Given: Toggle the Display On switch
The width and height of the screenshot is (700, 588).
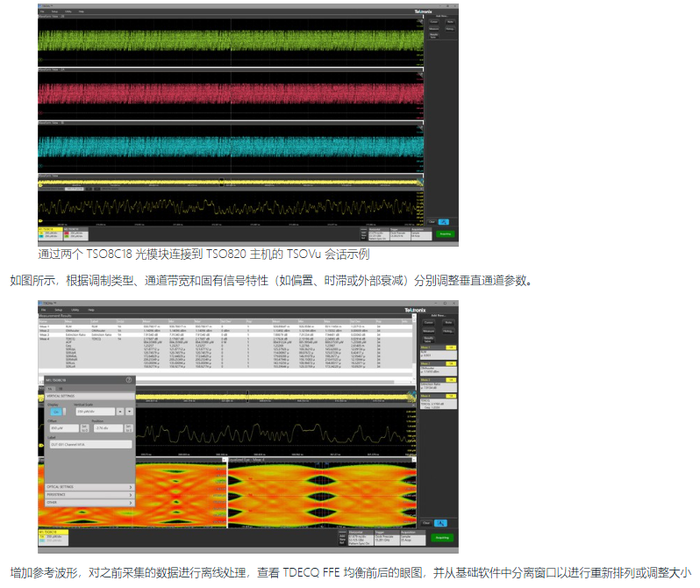Looking at the screenshot, I should (58, 412).
